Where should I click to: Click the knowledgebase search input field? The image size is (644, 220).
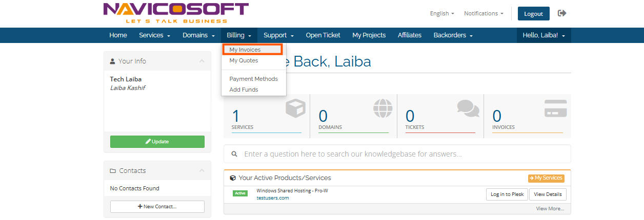pyautogui.click(x=400, y=154)
